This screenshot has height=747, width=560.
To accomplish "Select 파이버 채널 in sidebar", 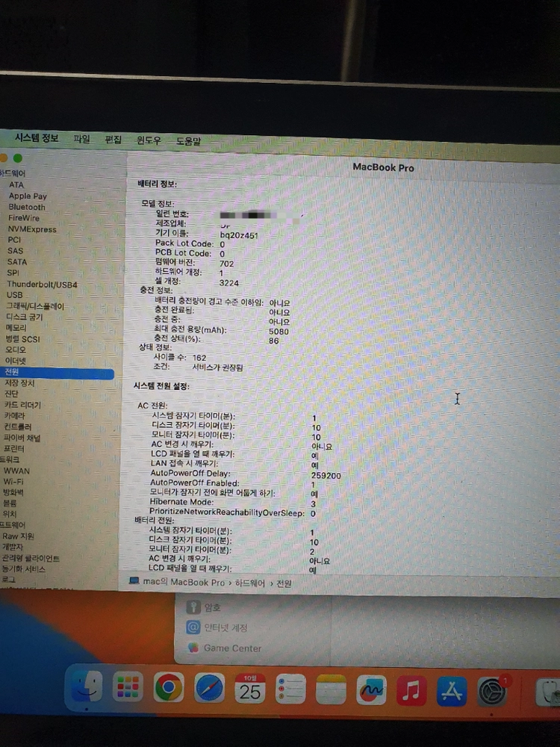I will pyautogui.click(x=22, y=437).
